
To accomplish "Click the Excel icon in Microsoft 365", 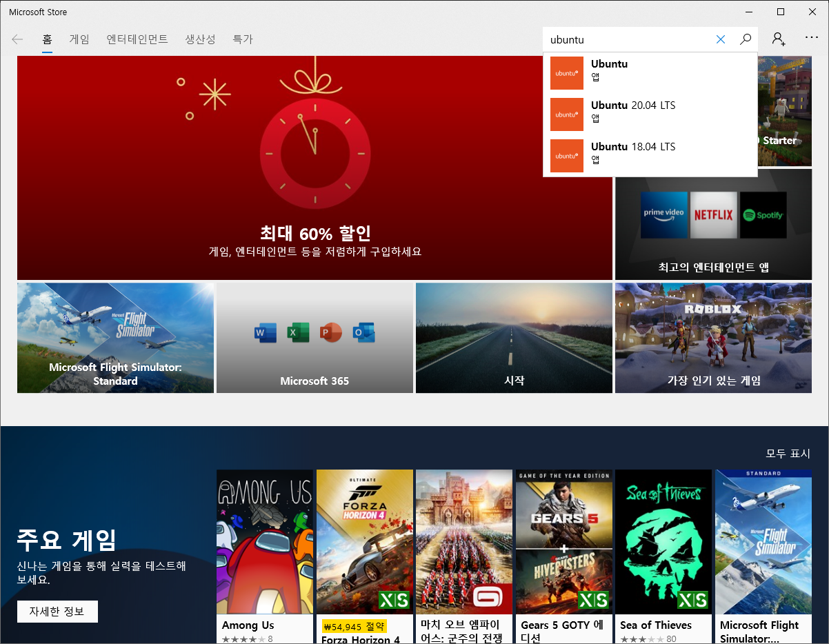I will (298, 333).
